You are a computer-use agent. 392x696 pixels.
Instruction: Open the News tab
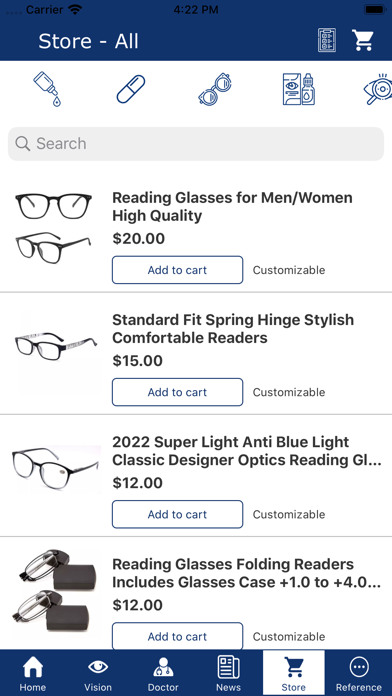tap(229, 673)
